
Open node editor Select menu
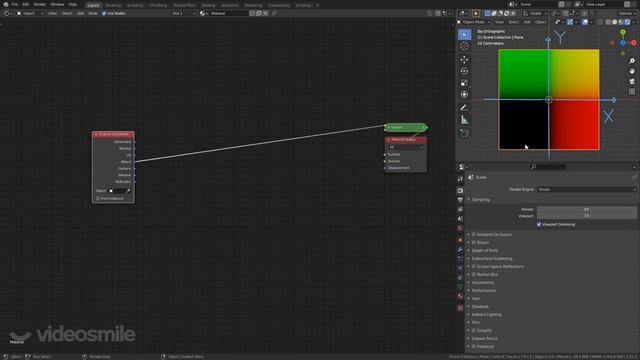click(67, 13)
